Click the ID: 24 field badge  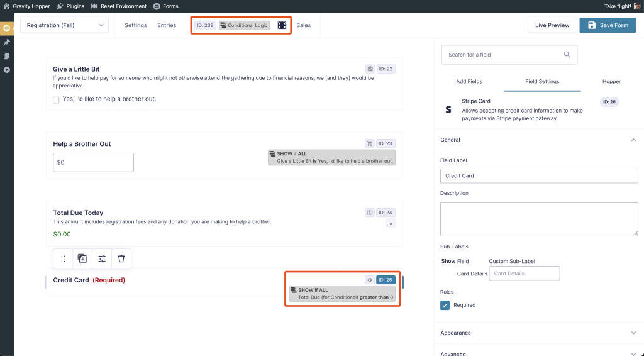click(x=386, y=213)
